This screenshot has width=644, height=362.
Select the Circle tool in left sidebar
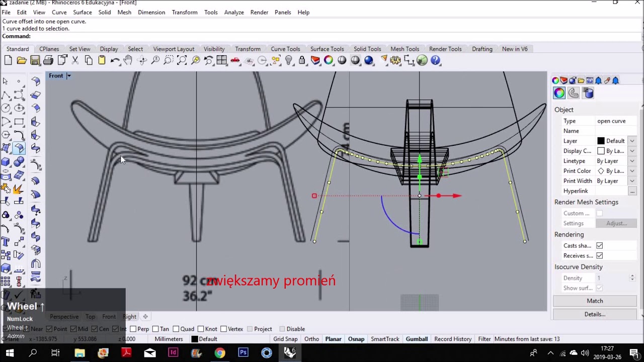[6, 108]
